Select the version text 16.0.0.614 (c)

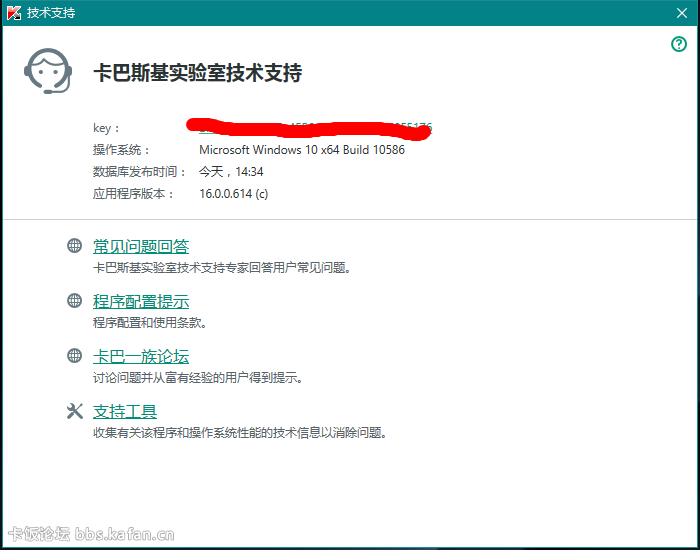tap(233, 194)
